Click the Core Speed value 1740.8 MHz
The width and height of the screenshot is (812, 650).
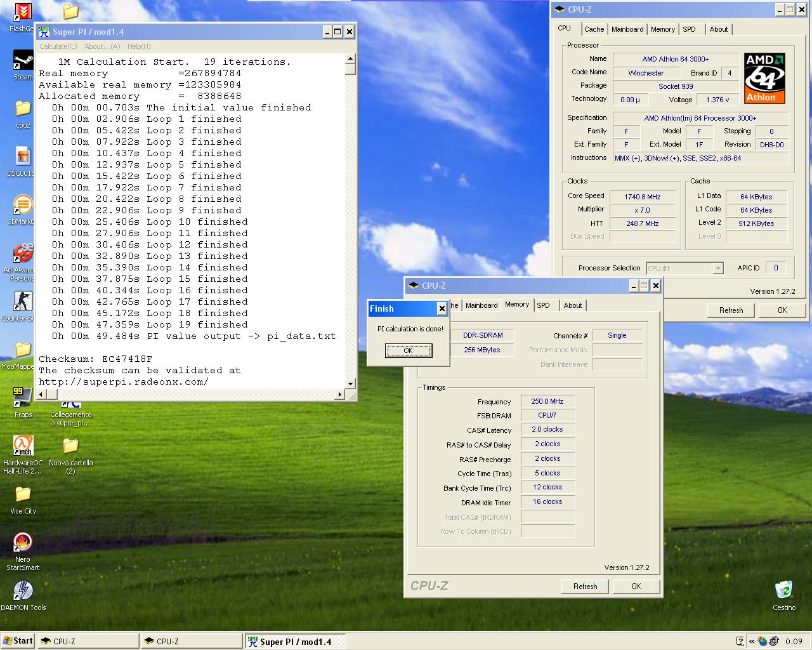tap(642, 197)
